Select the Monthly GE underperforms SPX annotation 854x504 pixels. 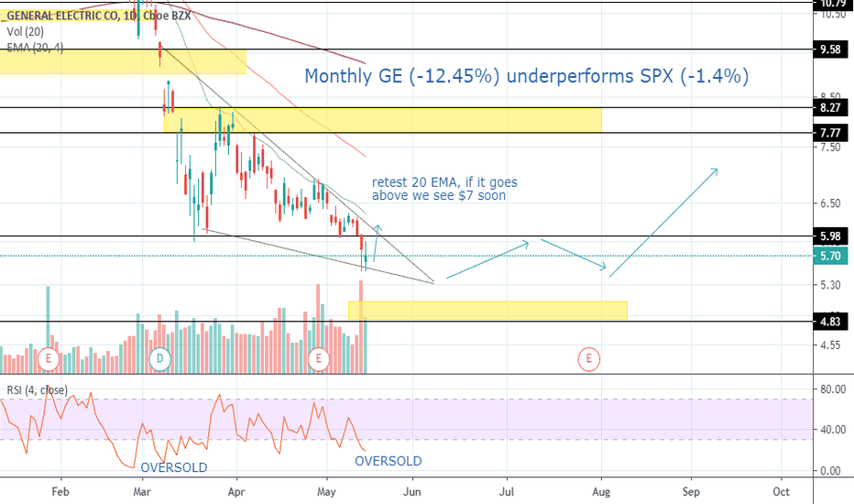tap(526, 76)
